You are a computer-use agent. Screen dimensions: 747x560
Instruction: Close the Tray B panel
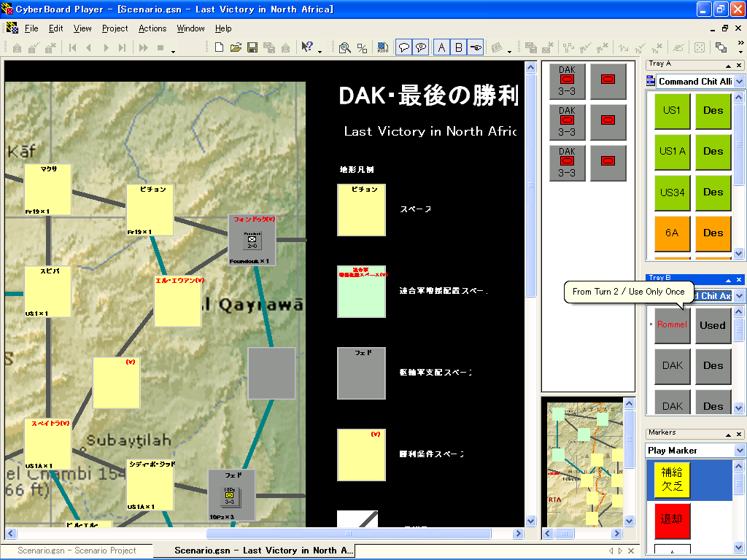pyautogui.click(x=739, y=279)
